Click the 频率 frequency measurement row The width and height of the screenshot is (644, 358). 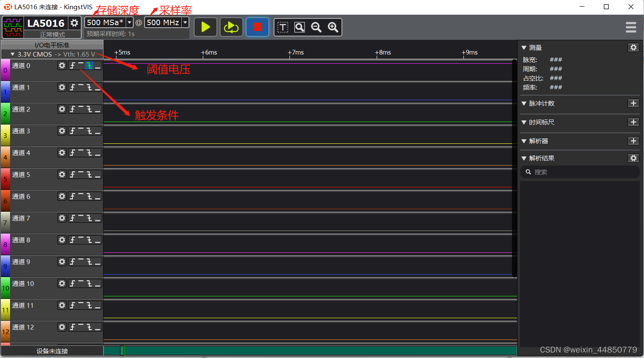(543, 87)
